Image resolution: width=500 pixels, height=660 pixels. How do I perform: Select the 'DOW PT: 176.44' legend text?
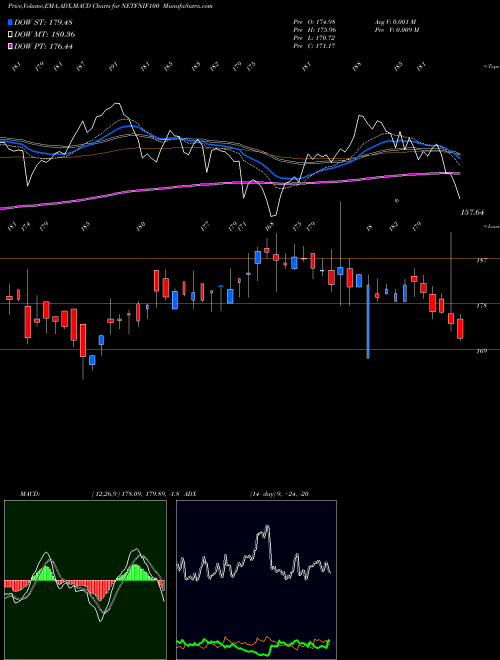pyautogui.click(x=43, y=46)
